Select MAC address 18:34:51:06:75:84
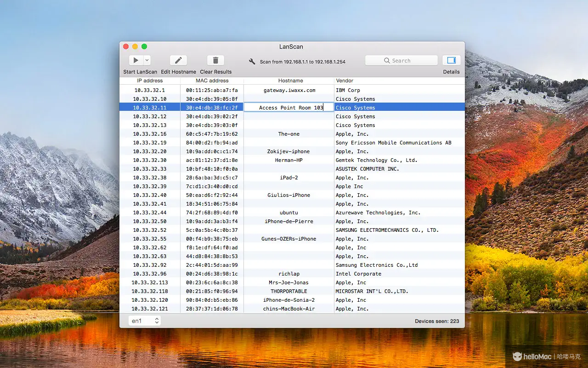Image resolution: width=588 pixels, height=368 pixels. point(212,204)
